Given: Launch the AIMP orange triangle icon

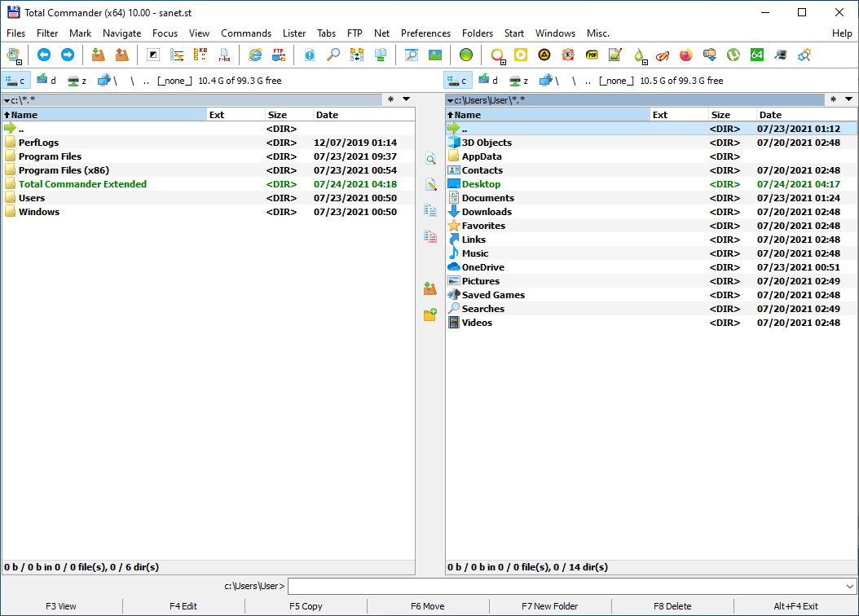Looking at the screenshot, I should 544,55.
